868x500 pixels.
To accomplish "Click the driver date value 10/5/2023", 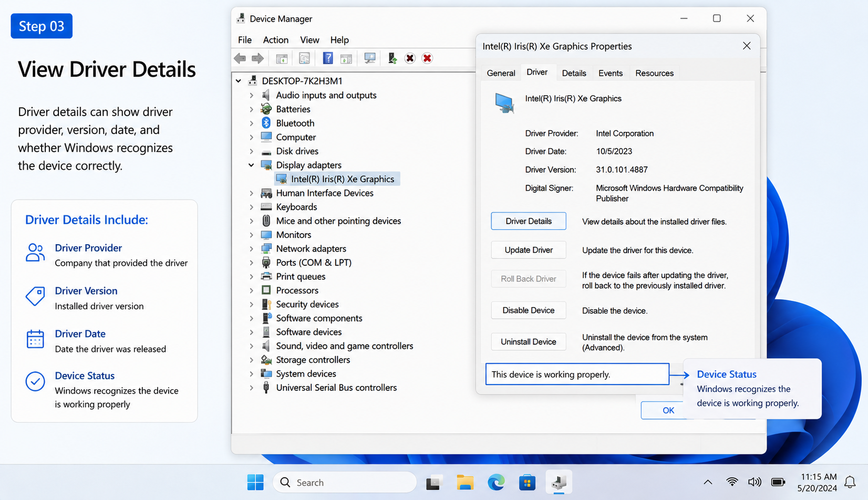I will (x=614, y=151).
